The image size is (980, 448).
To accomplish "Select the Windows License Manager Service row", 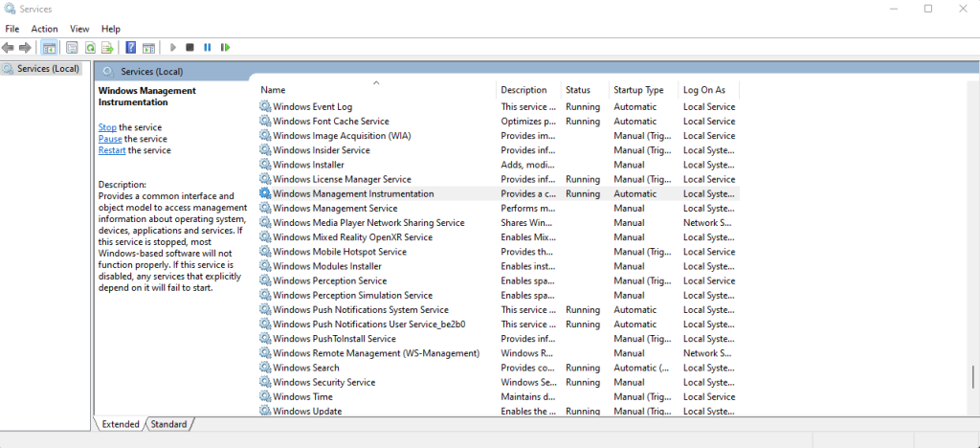I will click(499, 179).
